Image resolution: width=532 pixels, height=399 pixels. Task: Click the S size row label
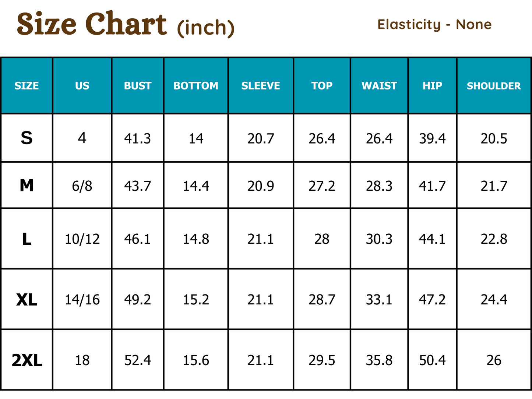(27, 138)
